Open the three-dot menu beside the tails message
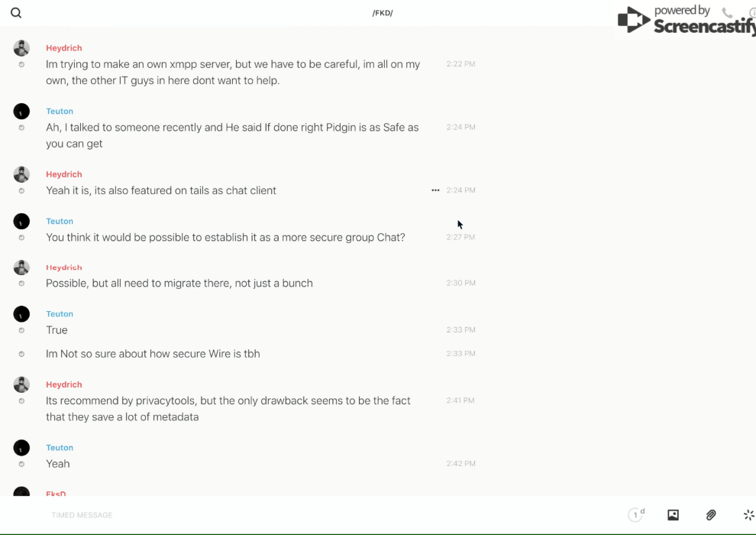The width and height of the screenshot is (756, 535). (x=435, y=190)
